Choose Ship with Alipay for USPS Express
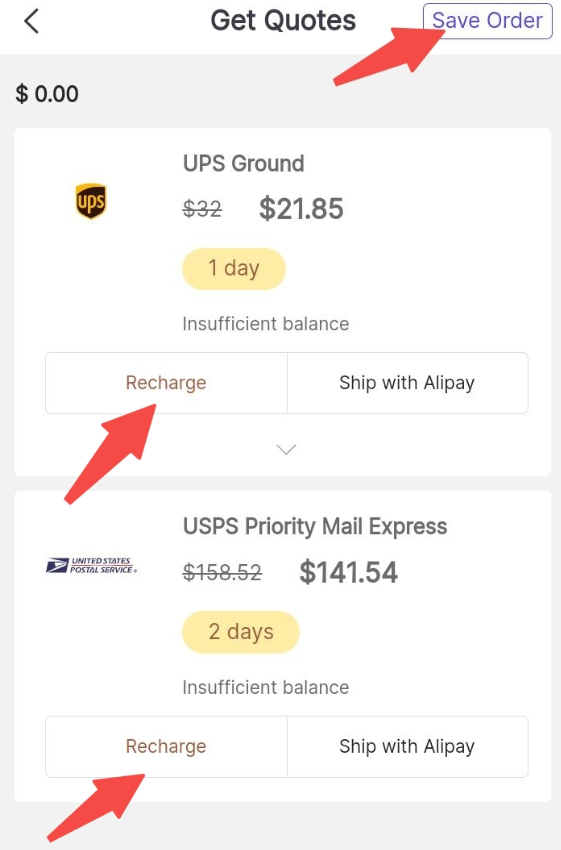 coord(408,746)
